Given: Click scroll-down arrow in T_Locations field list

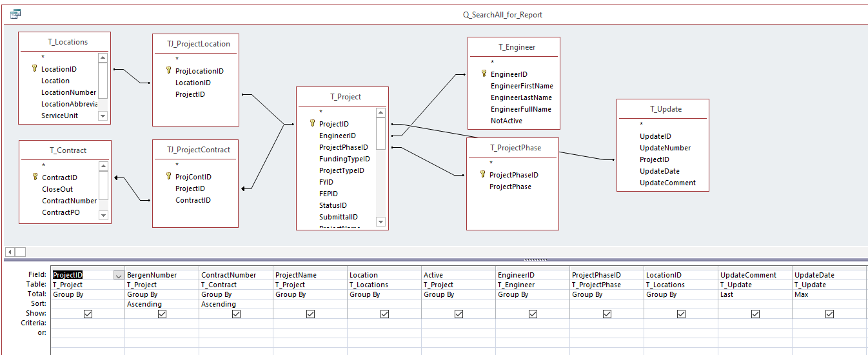Looking at the screenshot, I should point(103,116).
